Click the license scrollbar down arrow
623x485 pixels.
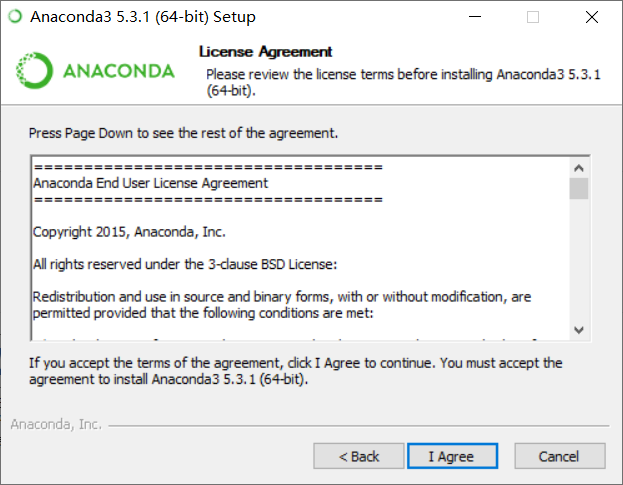tap(579, 329)
